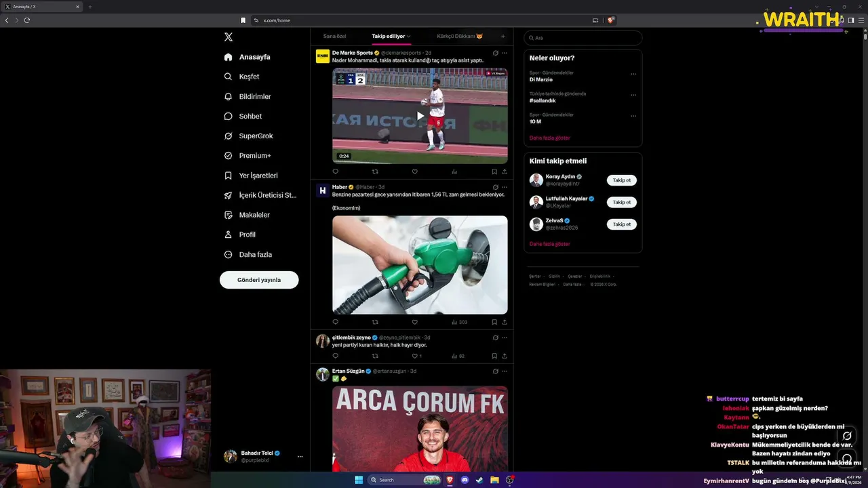Reload the page in the browser

[27, 20]
